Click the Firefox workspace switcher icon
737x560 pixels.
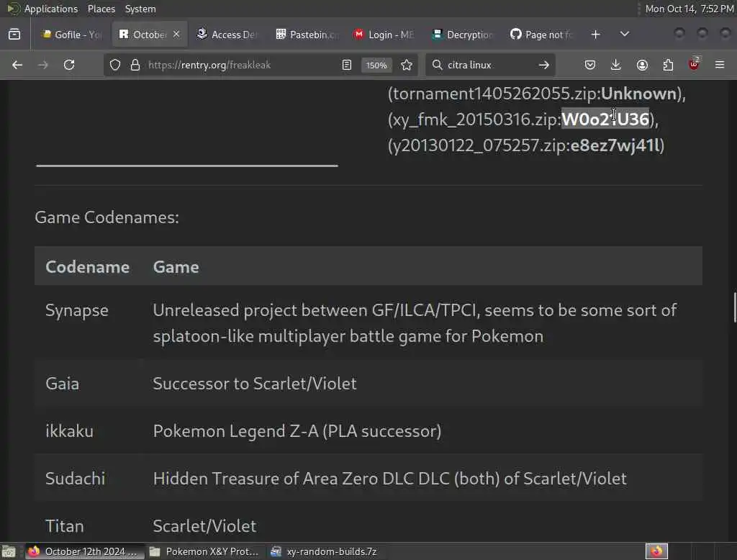coord(656,551)
